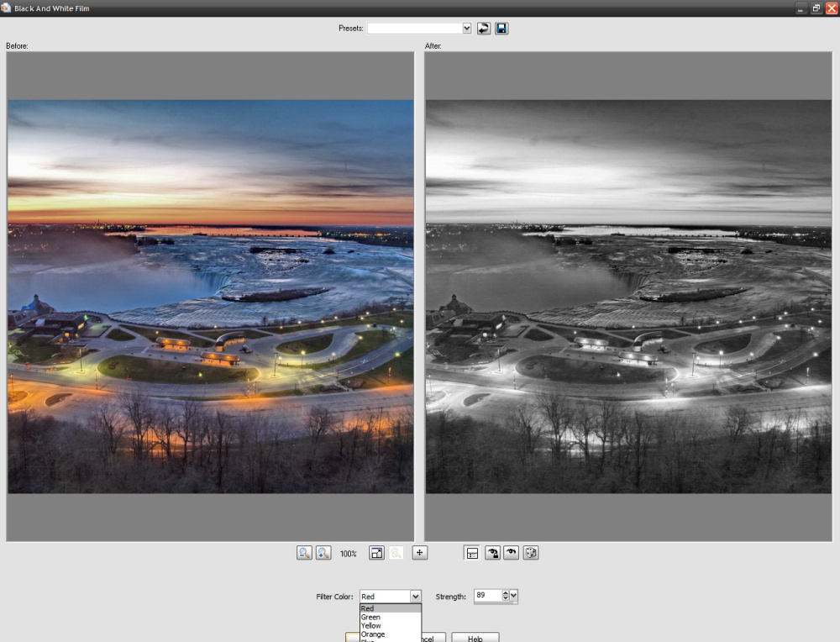Viewport: 840px width, 642px height.
Task: Minimize the Black And White Film window
Action: click(x=801, y=8)
